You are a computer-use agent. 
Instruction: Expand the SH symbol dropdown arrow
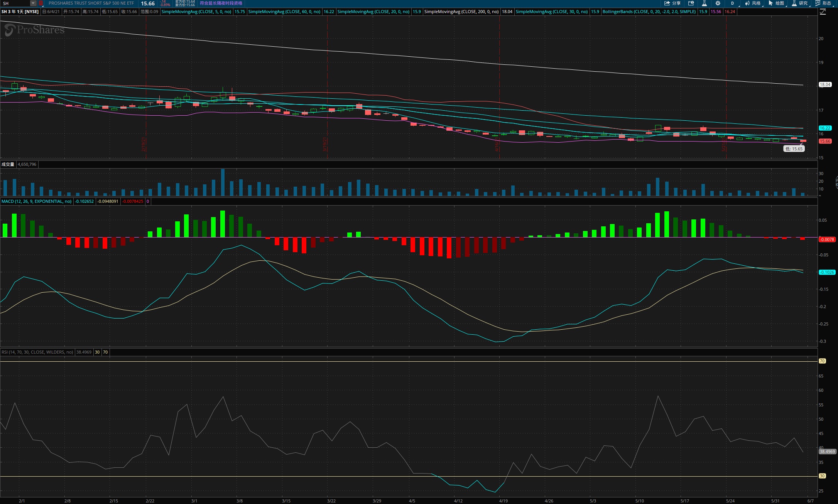coord(33,3)
